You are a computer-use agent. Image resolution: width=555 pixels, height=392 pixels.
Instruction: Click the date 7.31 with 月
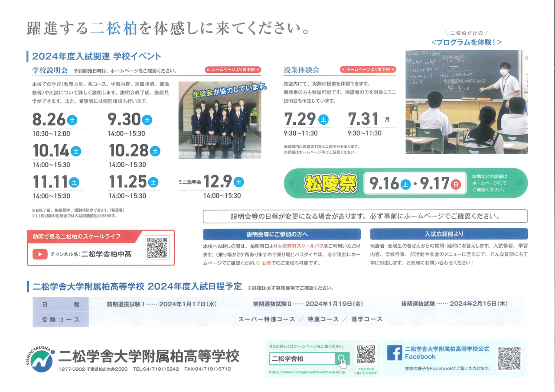(369, 119)
